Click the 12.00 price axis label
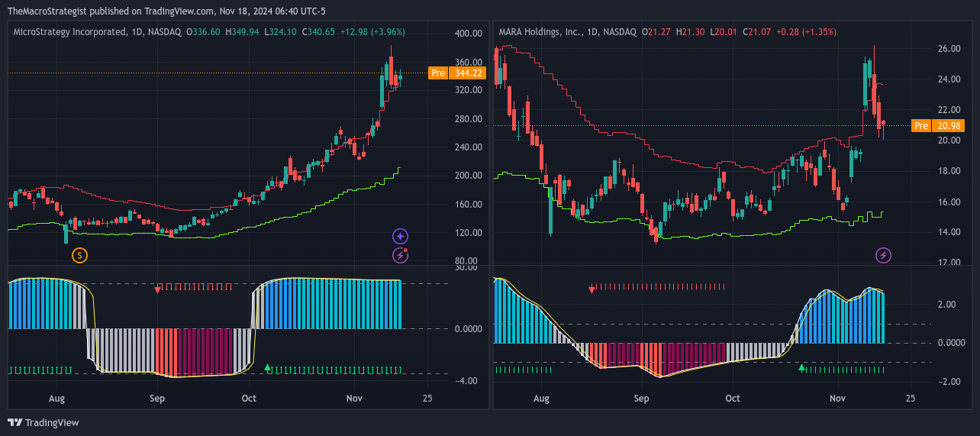Image resolution: width=980 pixels, height=436 pixels. (x=949, y=263)
